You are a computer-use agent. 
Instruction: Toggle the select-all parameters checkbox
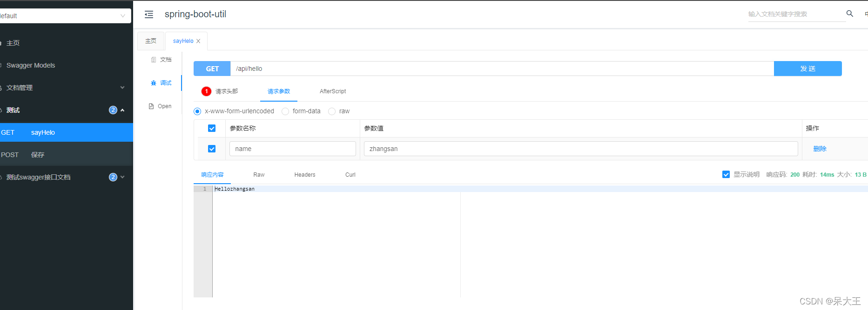point(212,128)
